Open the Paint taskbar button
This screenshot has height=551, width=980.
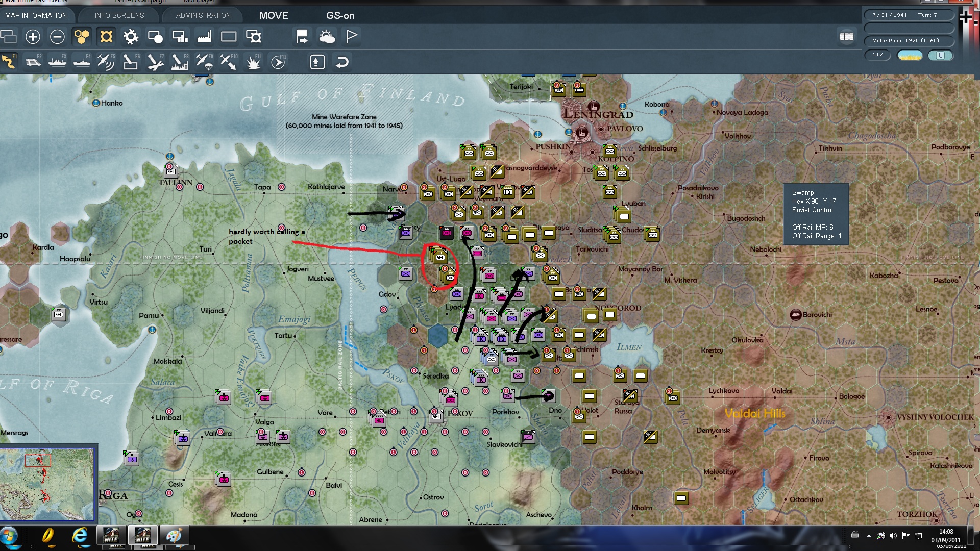(174, 536)
